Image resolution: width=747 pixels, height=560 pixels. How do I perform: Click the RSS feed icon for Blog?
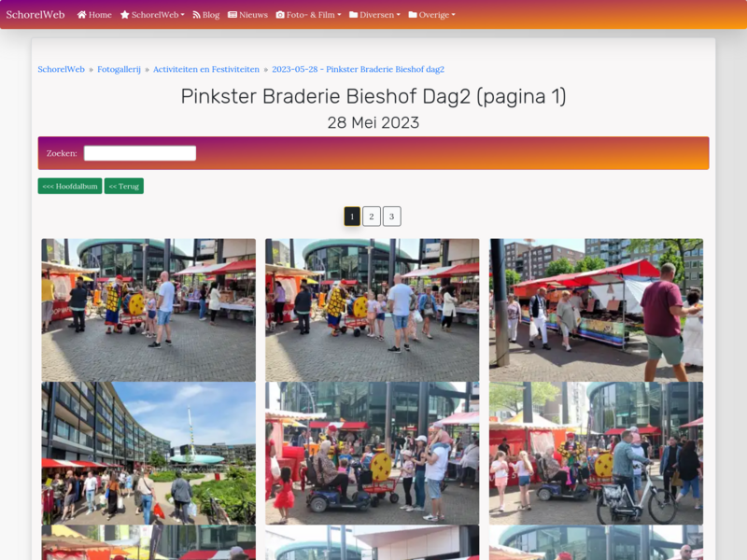tap(197, 15)
